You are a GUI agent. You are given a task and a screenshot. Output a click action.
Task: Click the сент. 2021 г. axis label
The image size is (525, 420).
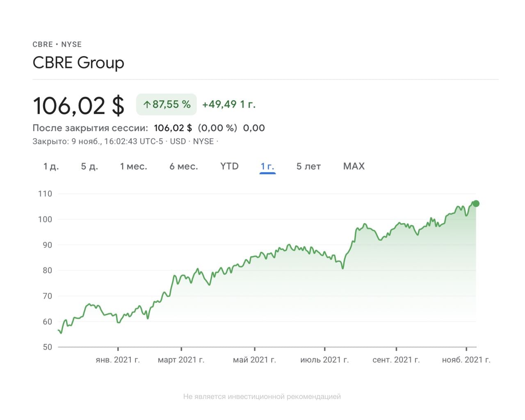pyautogui.click(x=396, y=360)
